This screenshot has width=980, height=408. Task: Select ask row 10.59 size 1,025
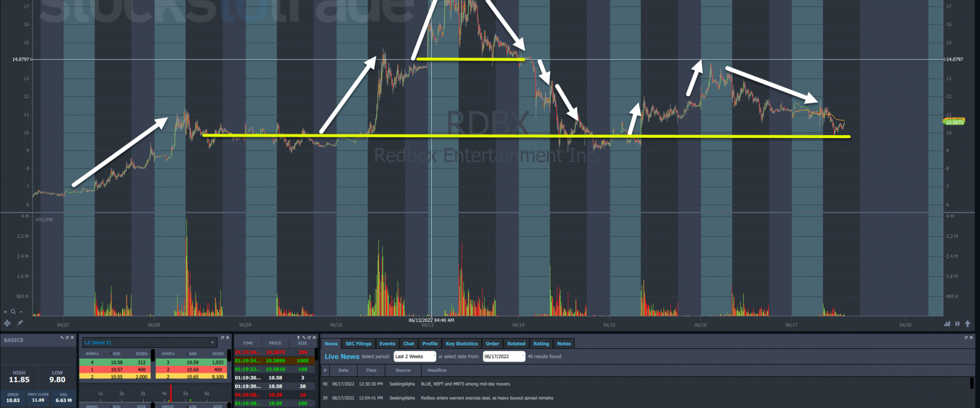[x=191, y=363]
